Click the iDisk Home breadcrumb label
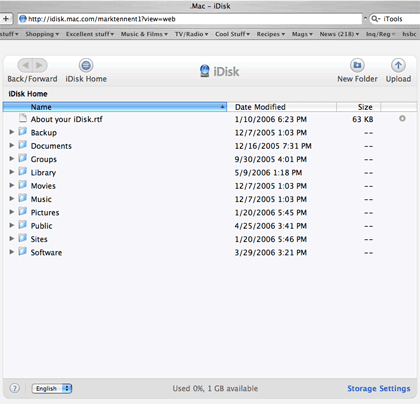The height and width of the screenshot is (404, 420). [28, 94]
